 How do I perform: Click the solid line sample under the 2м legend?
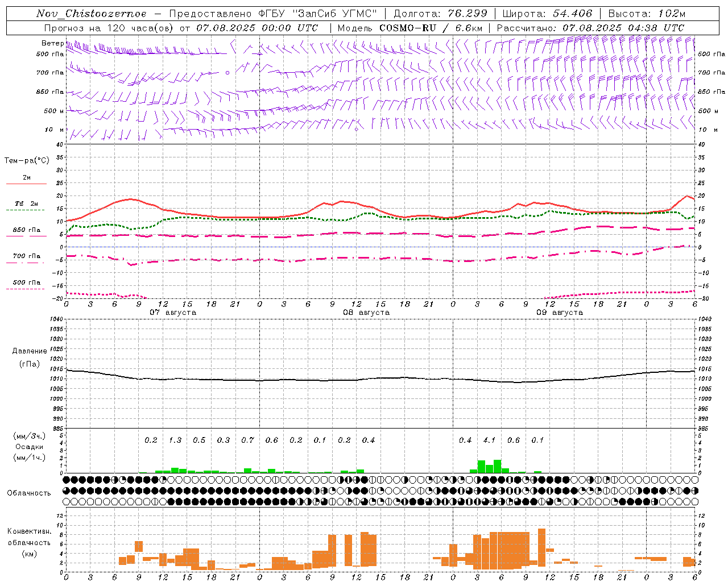tap(27, 184)
